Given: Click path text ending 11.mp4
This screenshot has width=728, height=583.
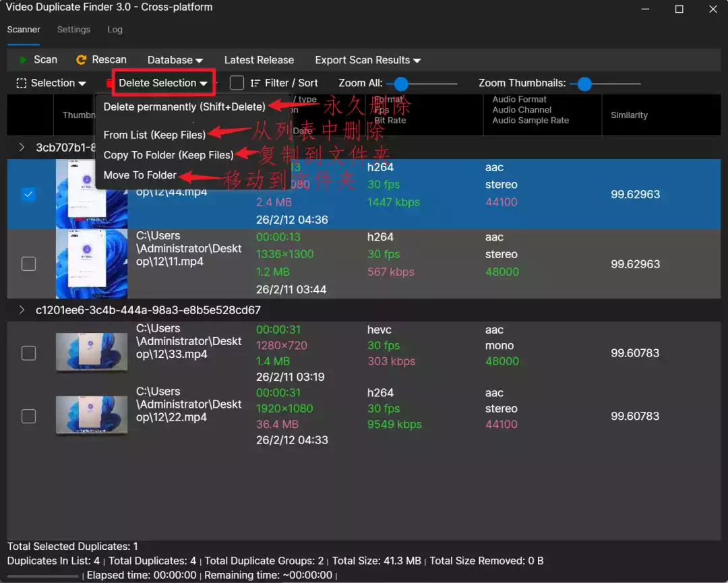Looking at the screenshot, I should [x=189, y=248].
